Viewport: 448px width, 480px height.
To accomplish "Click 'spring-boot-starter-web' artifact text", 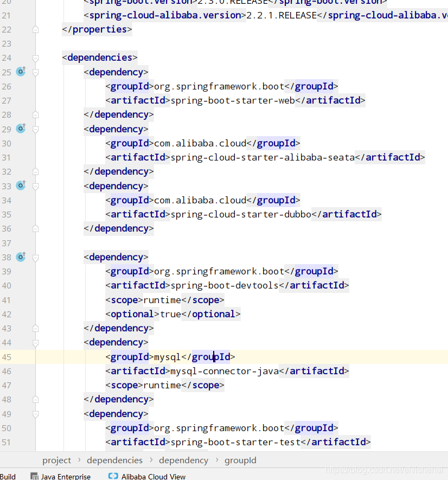I will point(233,100).
